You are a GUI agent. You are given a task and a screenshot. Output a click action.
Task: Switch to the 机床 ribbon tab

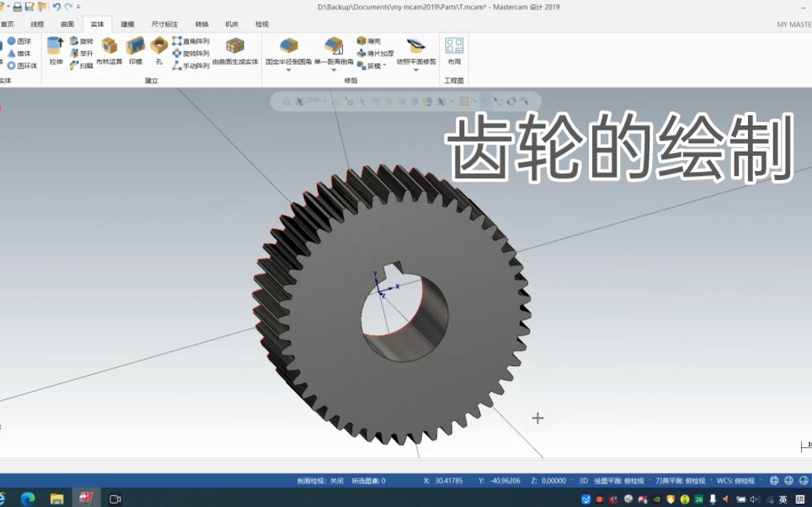(x=232, y=24)
